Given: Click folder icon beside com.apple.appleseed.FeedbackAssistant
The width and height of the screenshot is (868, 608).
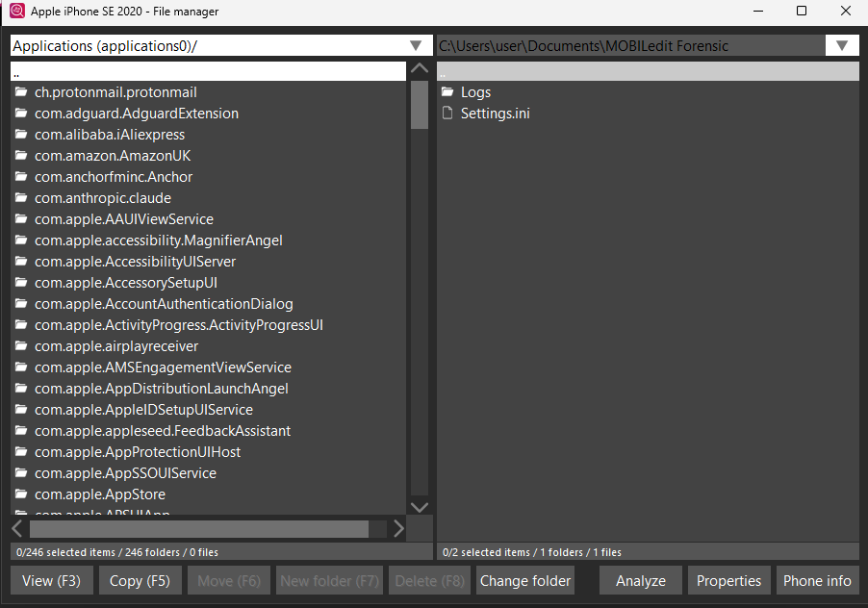Looking at the screenshot, I should [x=21, y=430].
